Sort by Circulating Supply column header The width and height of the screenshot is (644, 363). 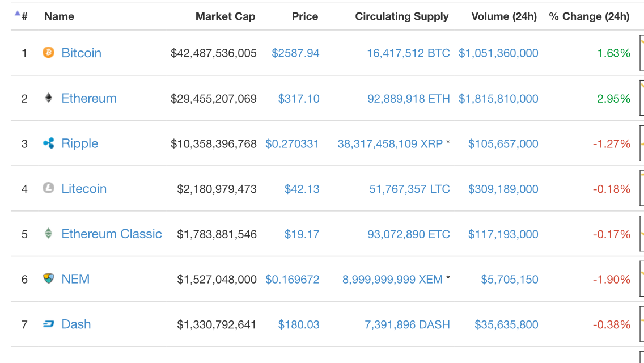coord(402,16)
